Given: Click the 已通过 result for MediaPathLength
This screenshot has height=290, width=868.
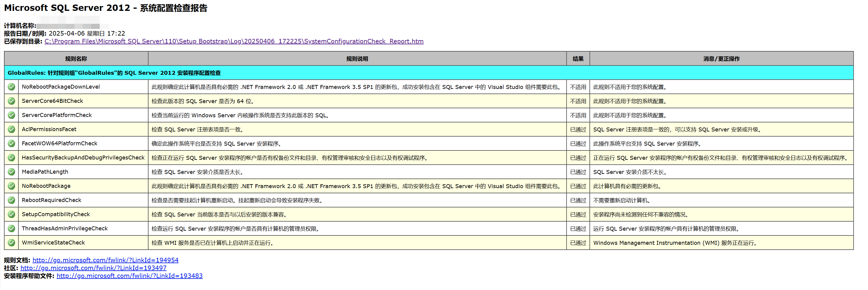Looking at the screenshot, I should click(x=578, y=172).
